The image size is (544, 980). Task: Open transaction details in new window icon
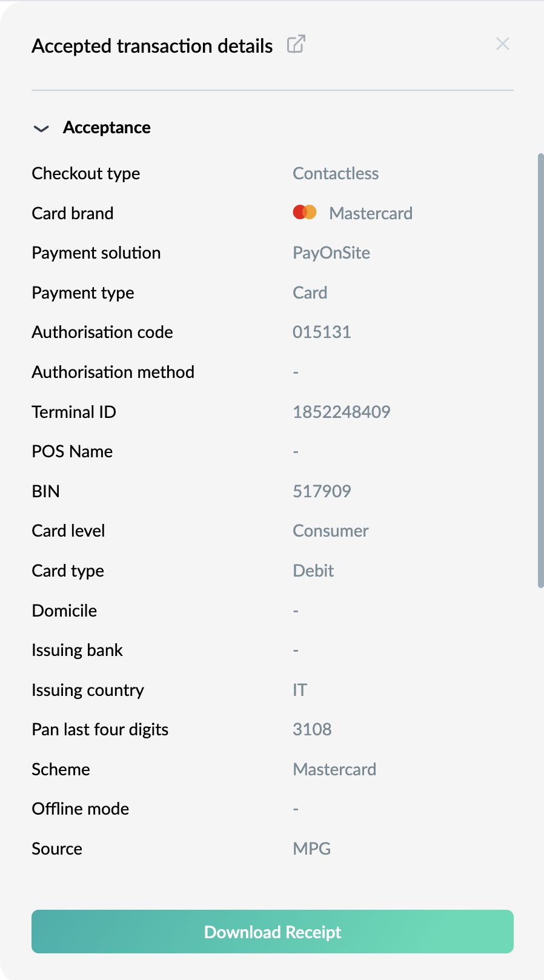(296, 44)
